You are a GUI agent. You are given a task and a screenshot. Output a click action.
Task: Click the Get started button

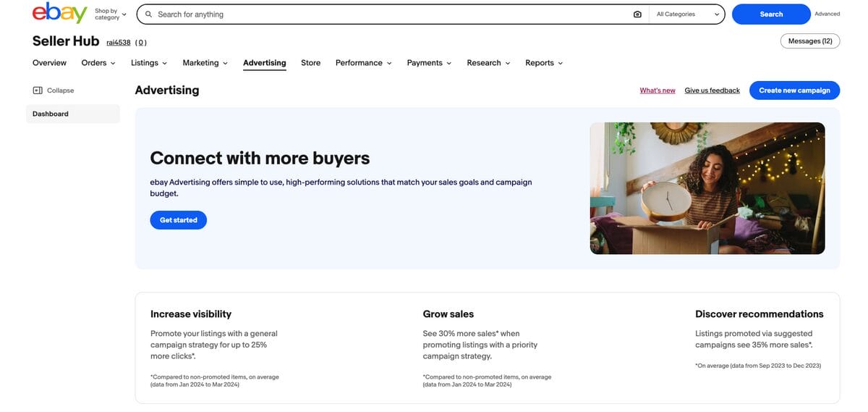pyautogui.click(x=179, y=220)
